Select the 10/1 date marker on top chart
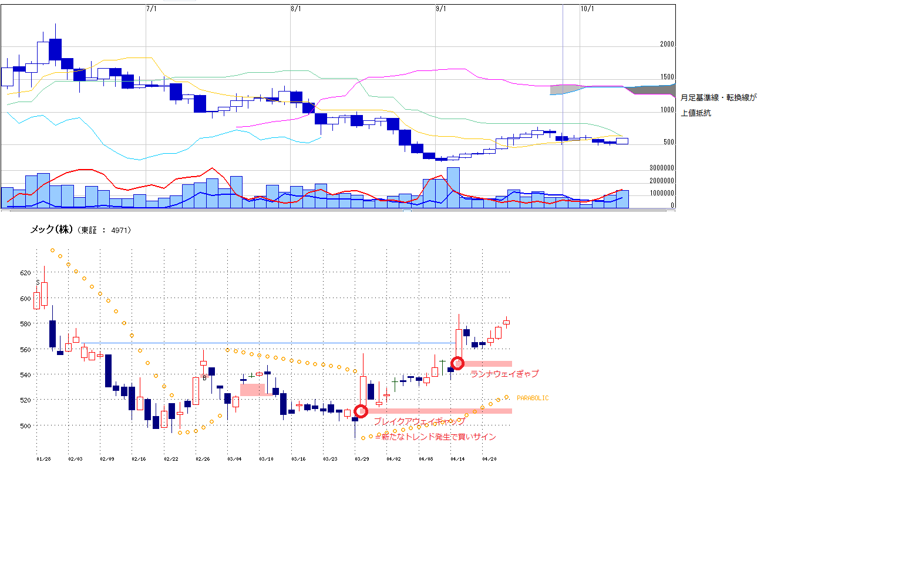The height and width of the screenshot is (588, 902). pos(587,9)
